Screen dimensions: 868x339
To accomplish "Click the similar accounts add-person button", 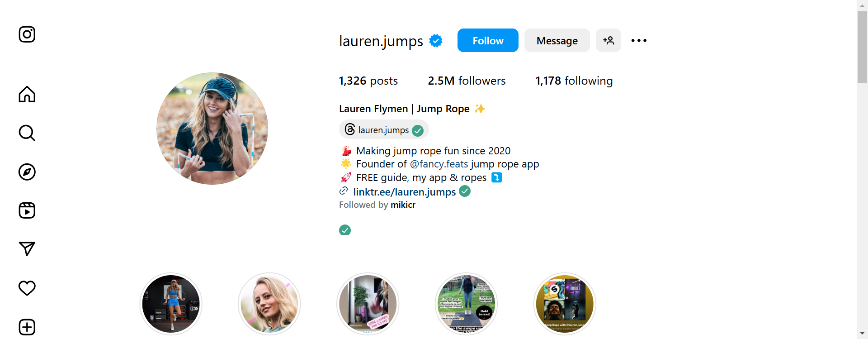I will [x=609, y=40].
